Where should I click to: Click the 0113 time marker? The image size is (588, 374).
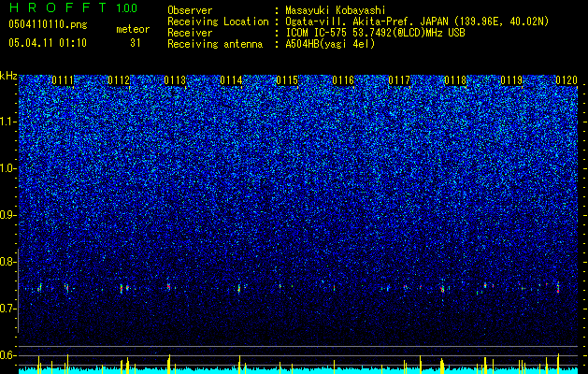coord(175,80)
